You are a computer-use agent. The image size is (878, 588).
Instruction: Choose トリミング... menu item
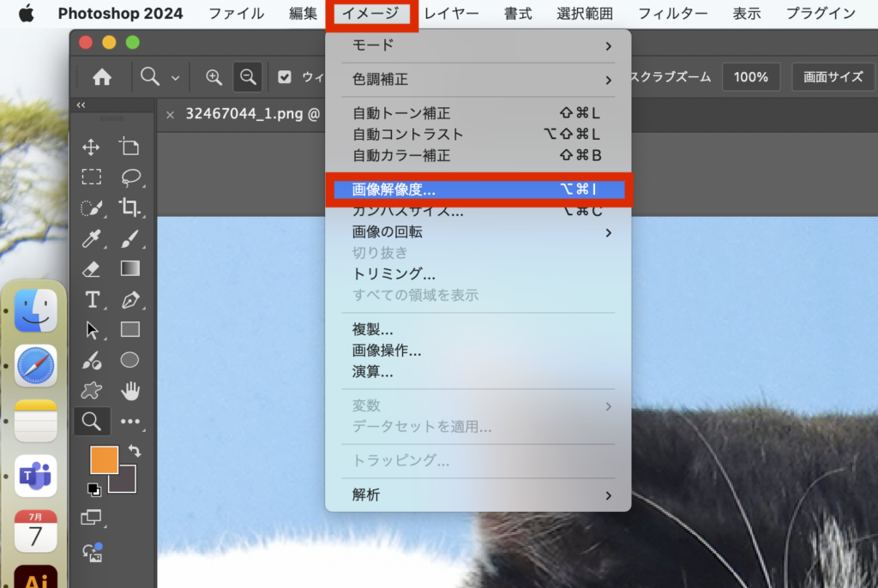pyautogui.click(x=478, y=273)
